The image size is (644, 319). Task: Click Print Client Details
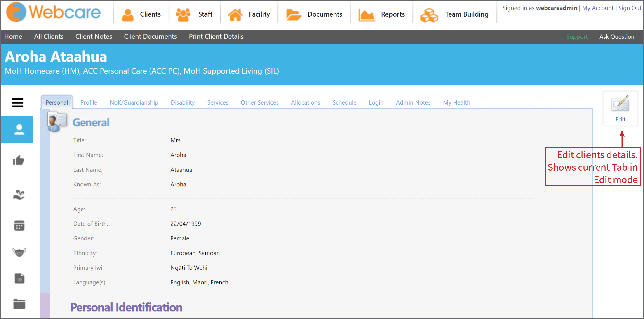[216, 37]
